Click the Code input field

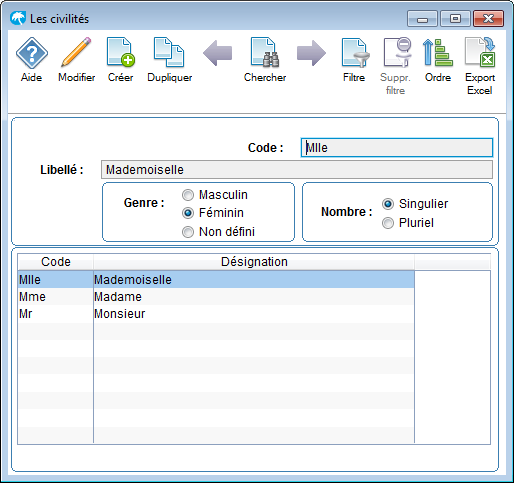(x=397, y=148)
